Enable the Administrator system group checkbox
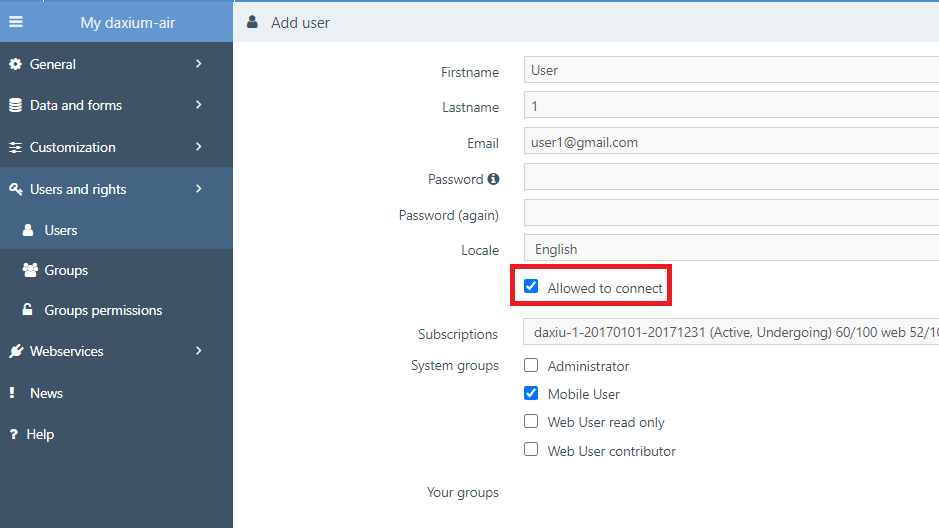 pos(531,365)
